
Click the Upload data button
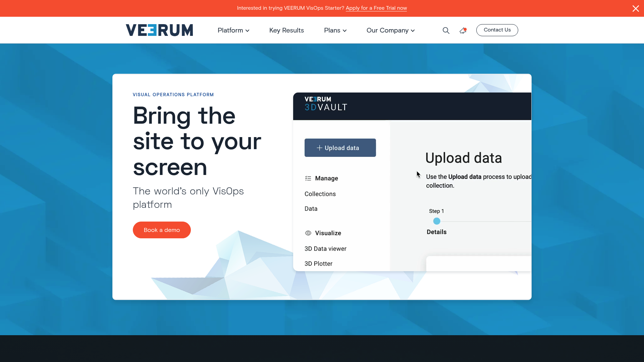pos(340,148)
